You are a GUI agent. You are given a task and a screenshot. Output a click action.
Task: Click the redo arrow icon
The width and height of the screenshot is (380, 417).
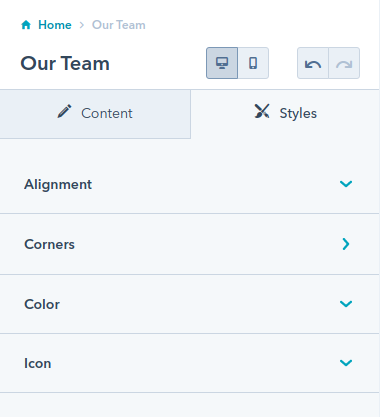[344, 63]
